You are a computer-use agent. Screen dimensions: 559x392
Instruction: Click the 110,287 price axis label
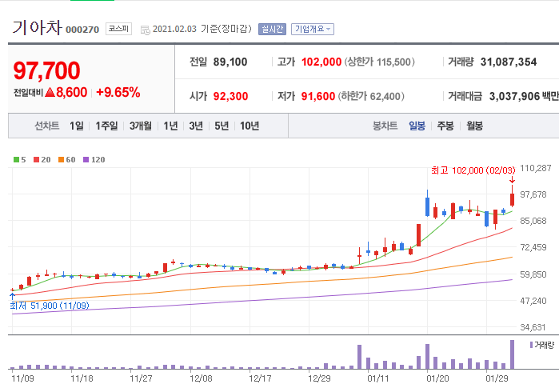pyautogui.click(x=536, y=168)
